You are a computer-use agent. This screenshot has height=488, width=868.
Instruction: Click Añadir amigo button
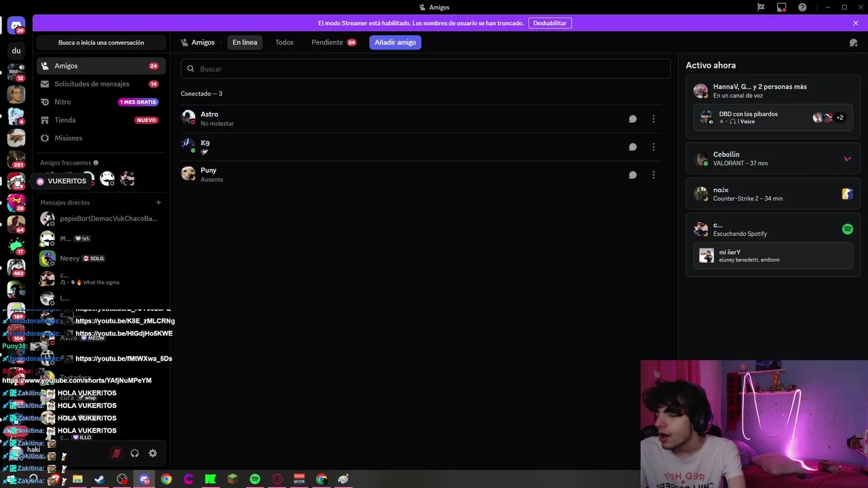[395, 42]
